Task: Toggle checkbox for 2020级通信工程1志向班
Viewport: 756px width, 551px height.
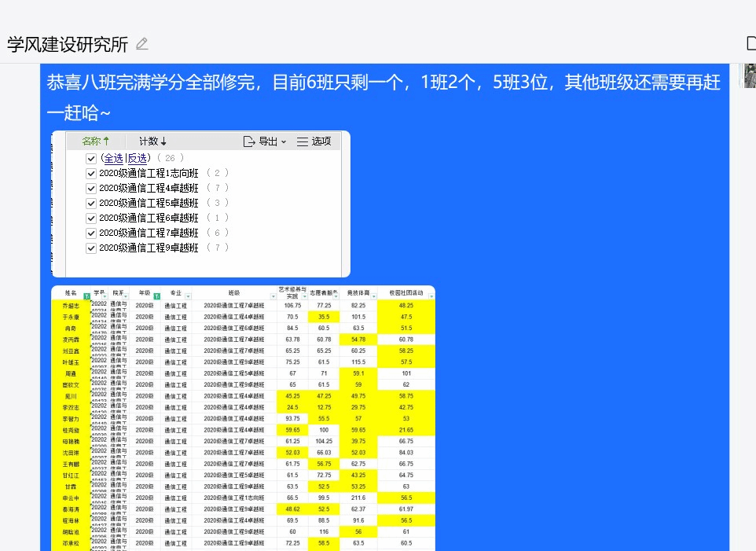Action: (x=91, y=173)
